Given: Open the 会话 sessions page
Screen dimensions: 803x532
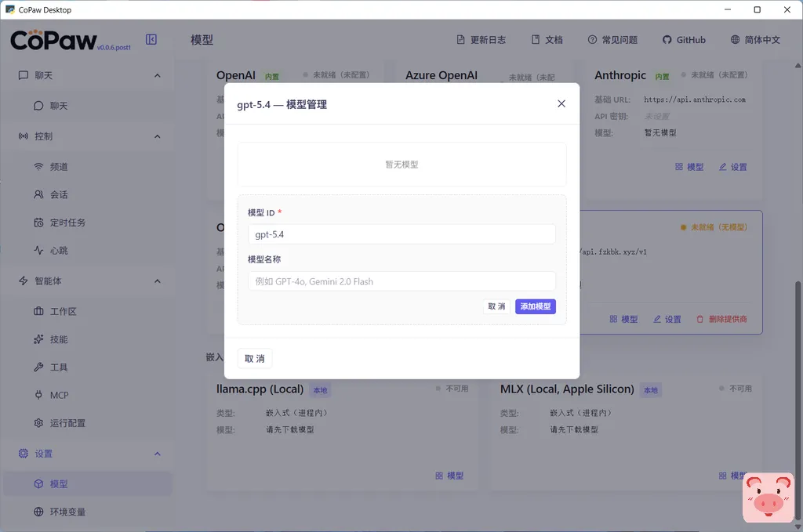Looking at the screenshot, I should pyautogui.click(x=88, y=195).
